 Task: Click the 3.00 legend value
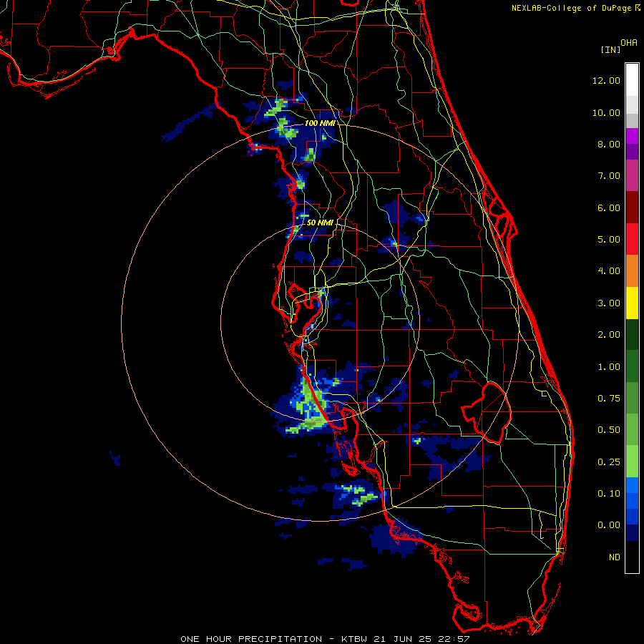click(609, 303)
